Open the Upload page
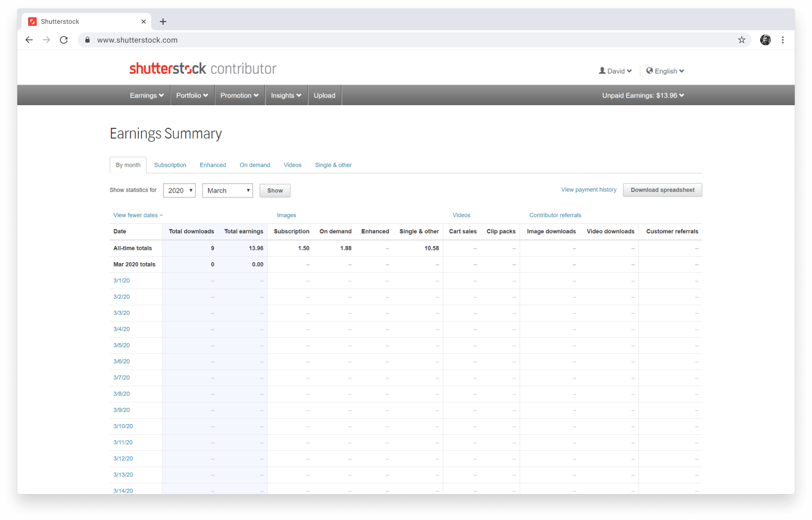Image resolution: width=812 pixels, height=520 pixels. [324, 95]
